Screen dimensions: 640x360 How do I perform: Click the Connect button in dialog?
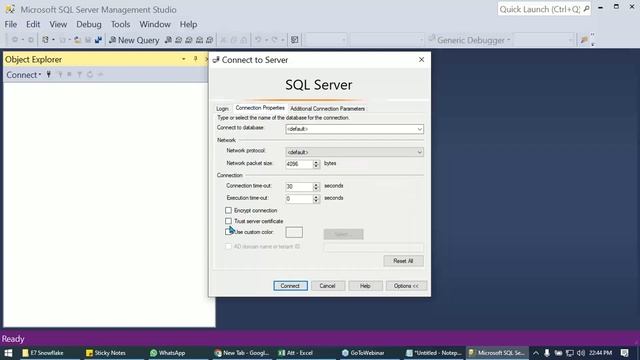coord(290,286)
